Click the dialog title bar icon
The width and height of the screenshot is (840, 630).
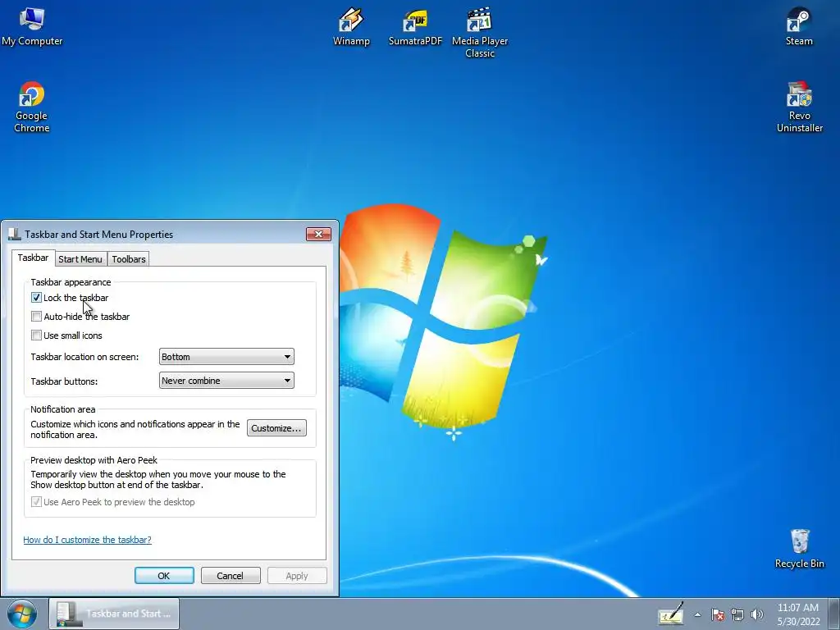(15, 234)
